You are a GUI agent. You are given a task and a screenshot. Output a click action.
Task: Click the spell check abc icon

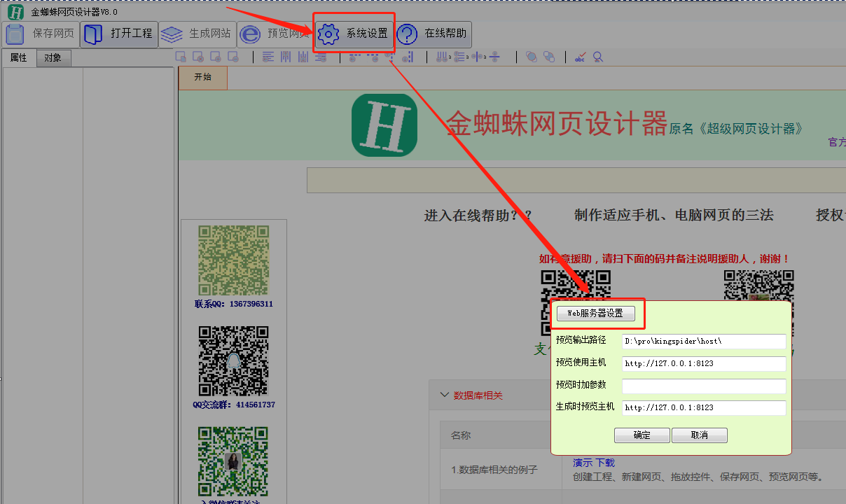[x=580, y=57]
